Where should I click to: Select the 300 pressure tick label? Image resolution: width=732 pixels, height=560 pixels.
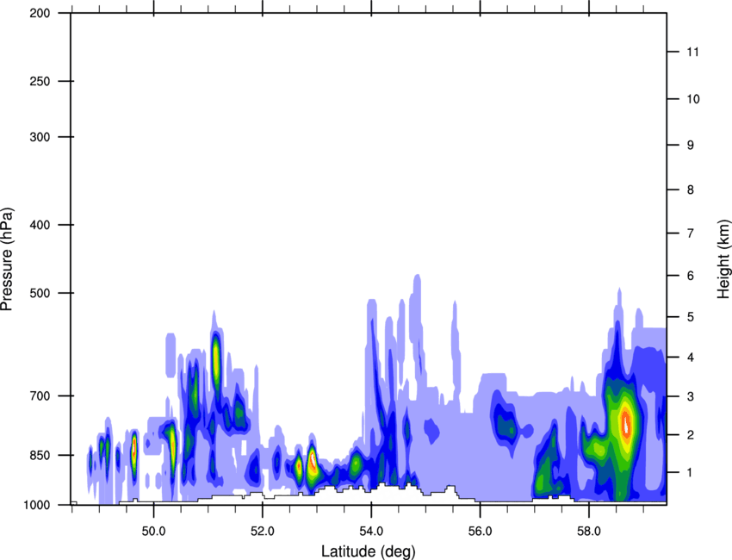point(40,137)
